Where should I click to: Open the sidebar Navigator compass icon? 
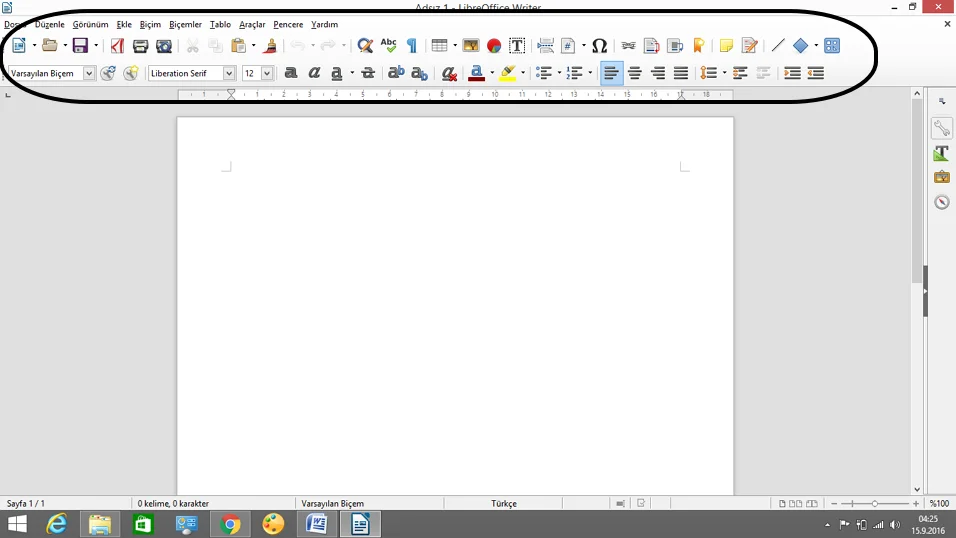point(941,202)
